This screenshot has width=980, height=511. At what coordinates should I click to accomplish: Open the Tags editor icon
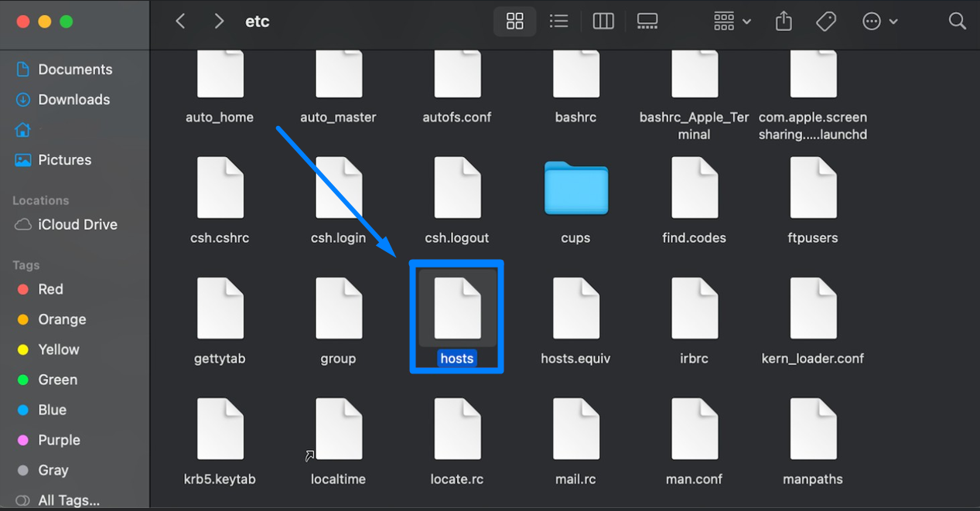(x=825, y=21)
